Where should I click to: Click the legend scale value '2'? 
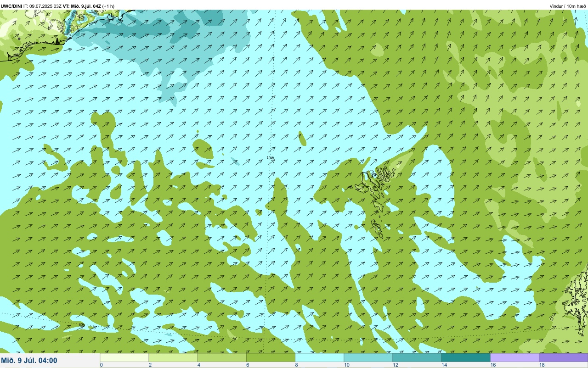pyautogui.click(x=150, y=365)
